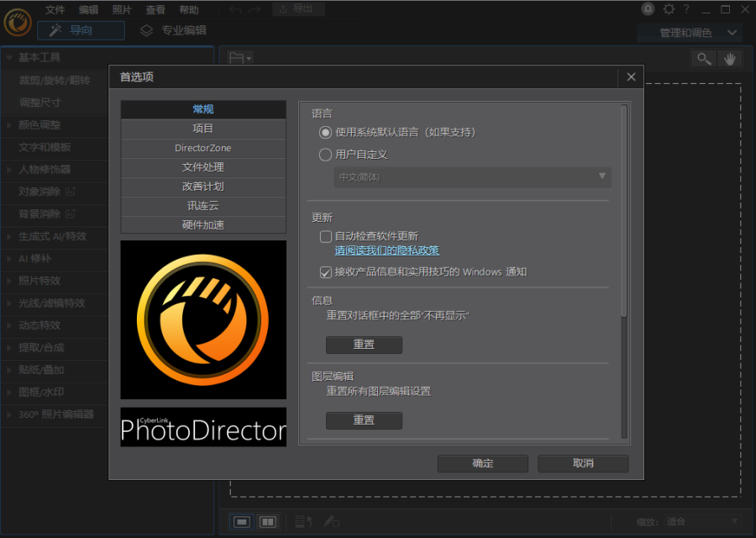The width and height of the screenshot is (756, 538).
Task: Click the PhotoDirector logo icon in the top-left
Action: click(x=18, y=22)
